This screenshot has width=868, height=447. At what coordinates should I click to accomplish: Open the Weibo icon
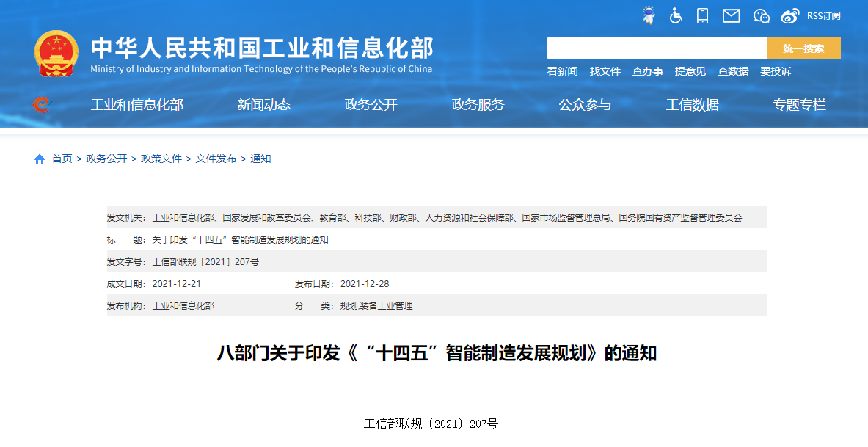[x=789, y=15]
